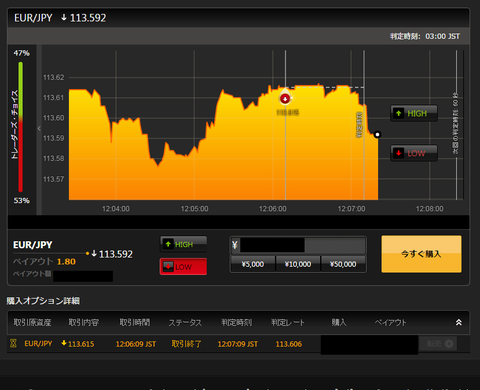The width and height of the screenshot is (480, 390).
Task: Click the 12:07:09 JST judgment time
Action: (238, 344)
